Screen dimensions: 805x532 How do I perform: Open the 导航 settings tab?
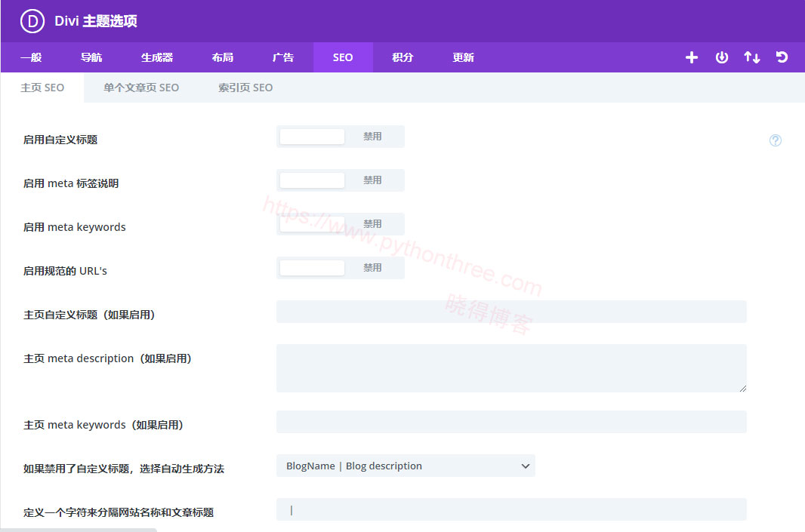(91, 57)
